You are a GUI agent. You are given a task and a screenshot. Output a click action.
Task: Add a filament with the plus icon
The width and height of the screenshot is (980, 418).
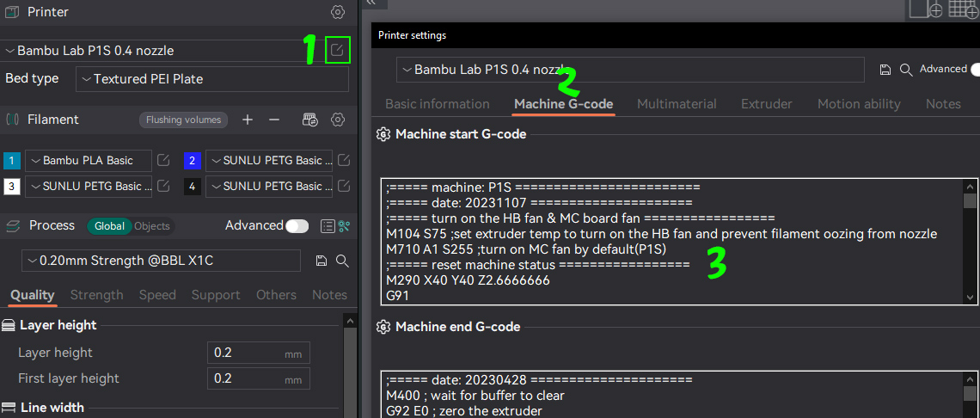coord(248,120)
